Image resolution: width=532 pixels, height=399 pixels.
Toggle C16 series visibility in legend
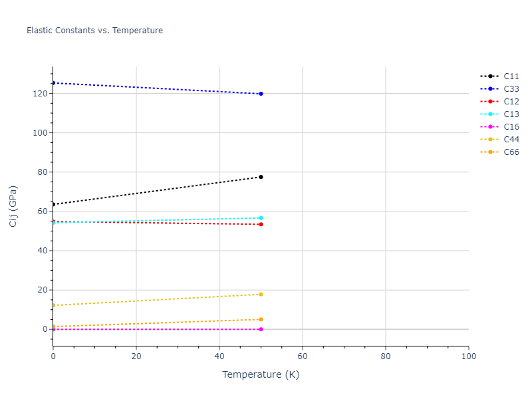[x=511, y=127]
